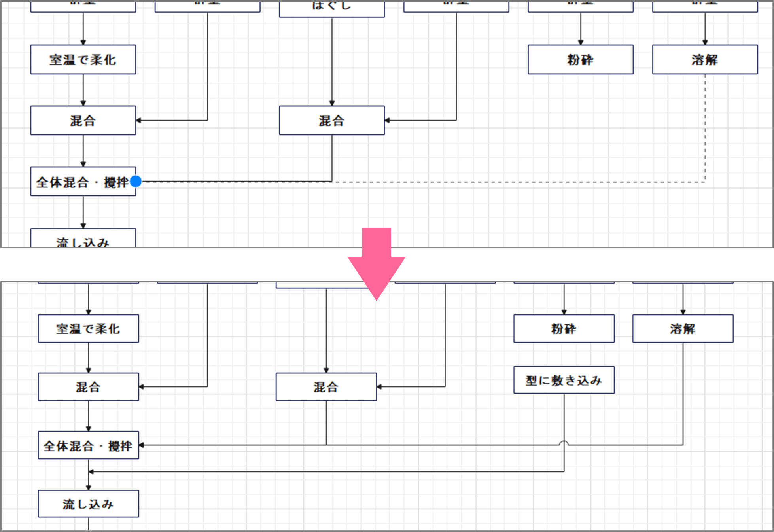Screen dimensions: 774x532
Task: Click the 全体混合・攪拌 box in the top diagram
Action: [83, 182]
